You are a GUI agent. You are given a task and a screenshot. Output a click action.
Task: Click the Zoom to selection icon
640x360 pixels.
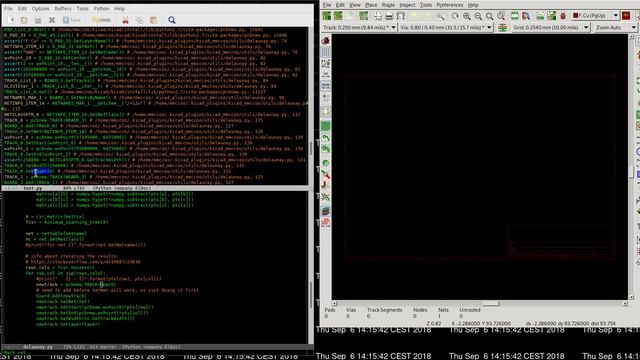[501, 16]
